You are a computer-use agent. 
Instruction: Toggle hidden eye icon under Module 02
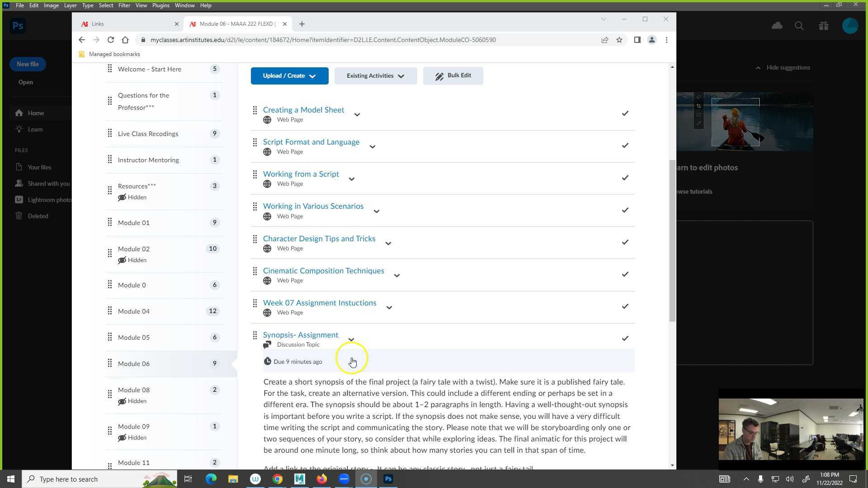(x=122, y=260)
